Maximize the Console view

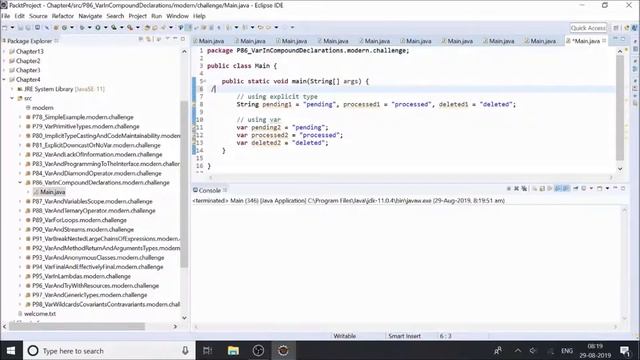tap(623, 188)
